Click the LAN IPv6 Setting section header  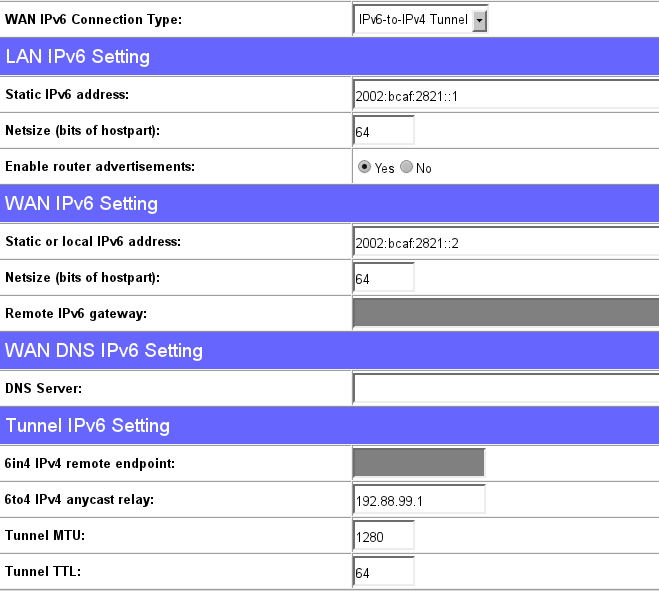coord(78,57)
